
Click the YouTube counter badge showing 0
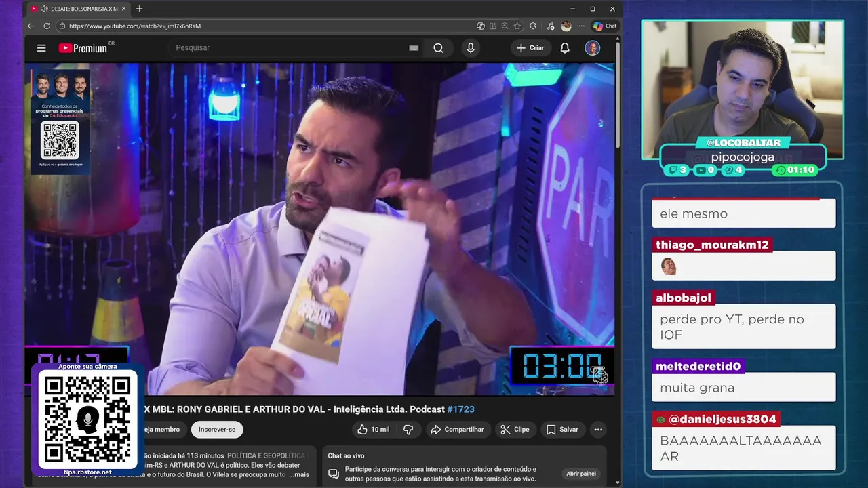[x=704, y=170]
